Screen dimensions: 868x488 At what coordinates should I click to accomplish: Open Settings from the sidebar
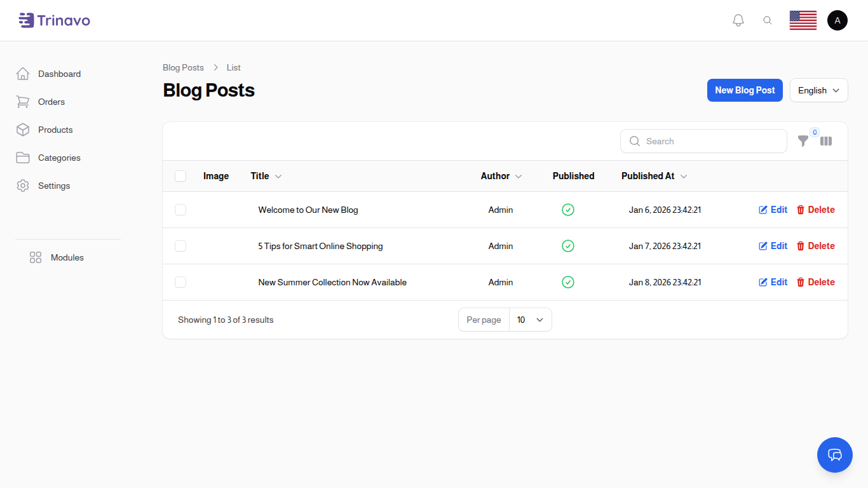pos(53,186)
